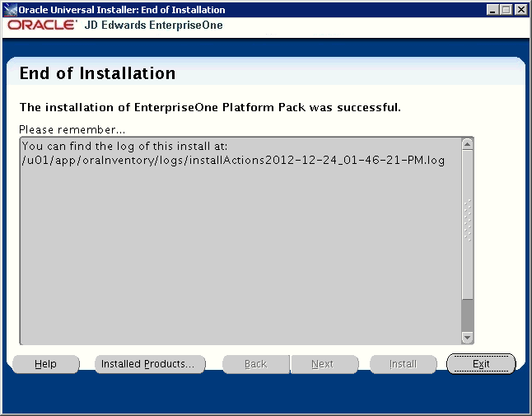
Task: Click the Exit button
Action: (481, 364)
